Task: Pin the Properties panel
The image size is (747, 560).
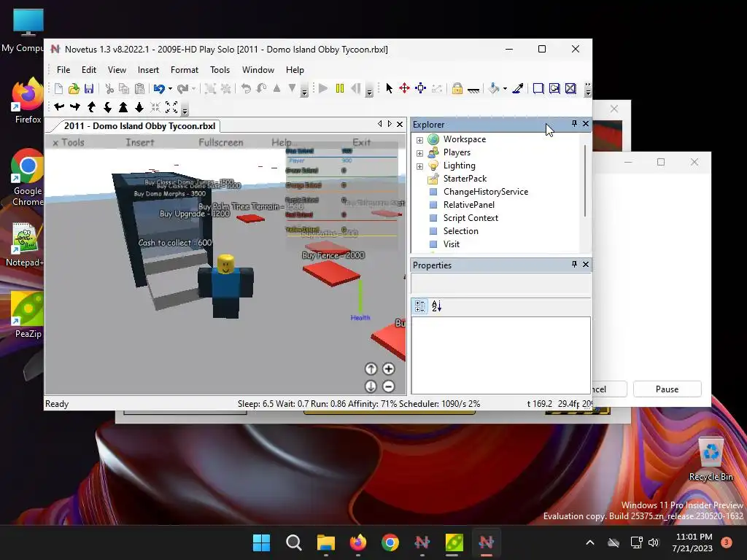Action: tap(574, 264)
